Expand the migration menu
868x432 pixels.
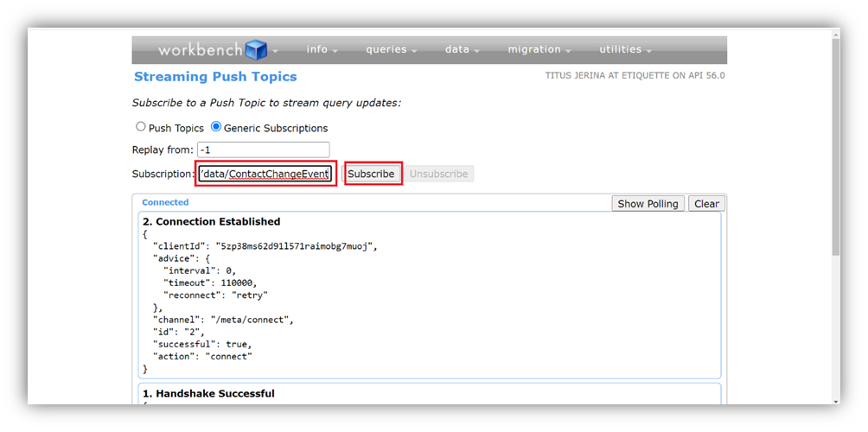[539, 49]
